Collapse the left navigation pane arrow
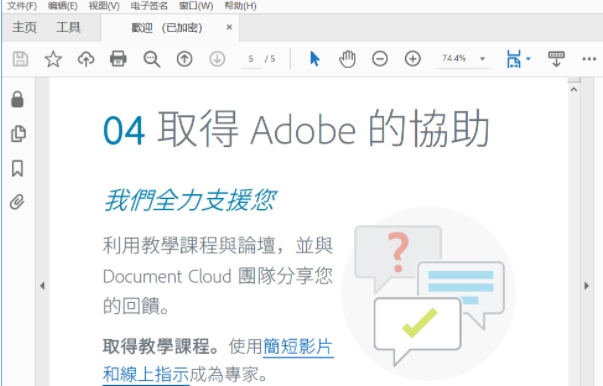This screenshot has height=386, width=603. (x=42, y=286)
